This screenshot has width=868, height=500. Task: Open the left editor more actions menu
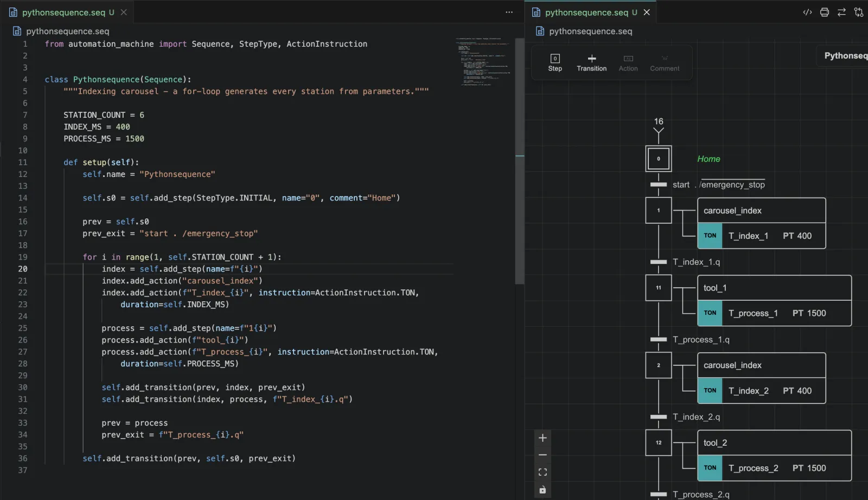509,12
